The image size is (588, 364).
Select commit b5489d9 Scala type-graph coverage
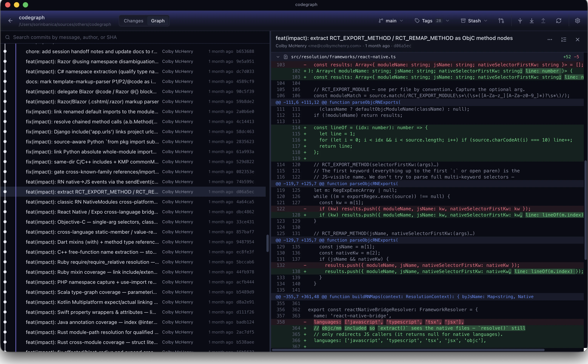coord(133,292)
